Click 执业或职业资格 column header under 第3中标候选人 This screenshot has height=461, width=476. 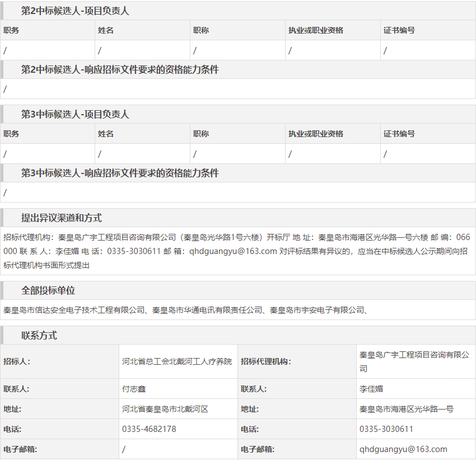(x=316, y=134)
